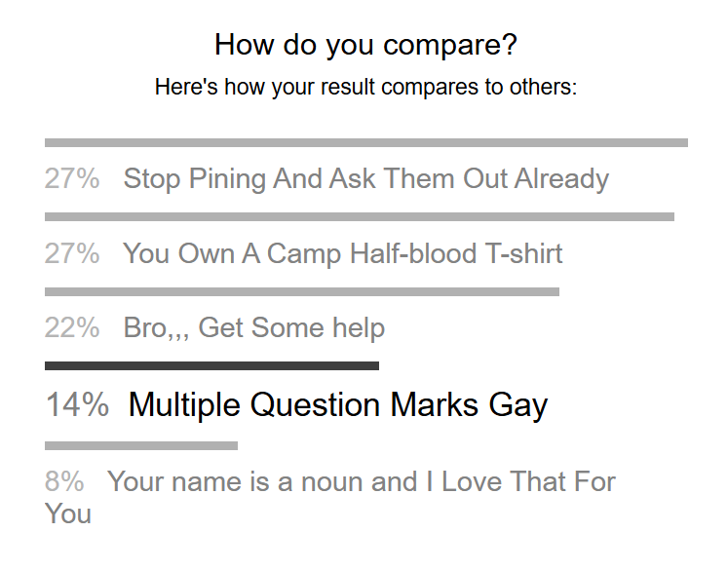Click the "Here's how your result compares" subtitle
Viewport: 728px width, 570px height.
coord(365,87)
